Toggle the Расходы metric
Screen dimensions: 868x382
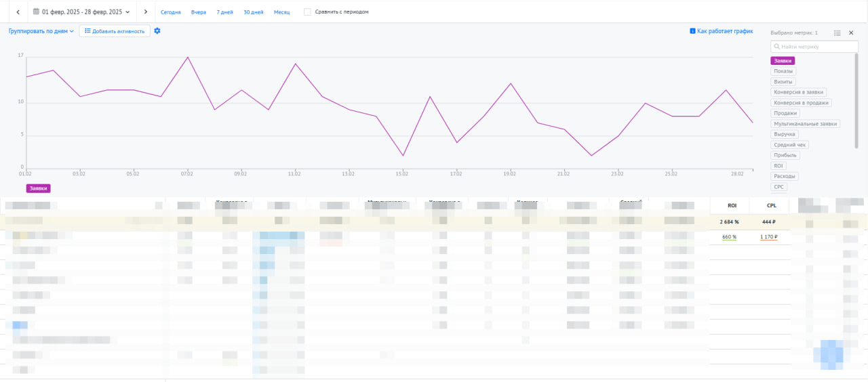(x=785, y=176)
